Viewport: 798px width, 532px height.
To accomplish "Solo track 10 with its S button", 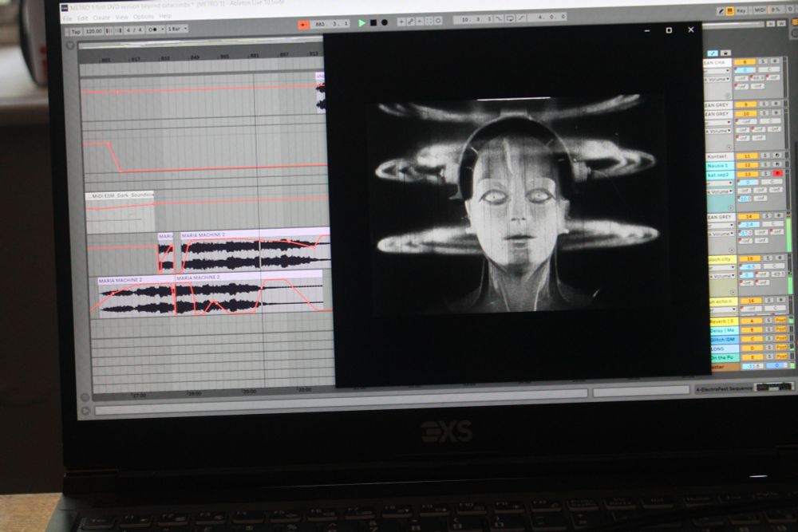I will [x=764, y=113].
